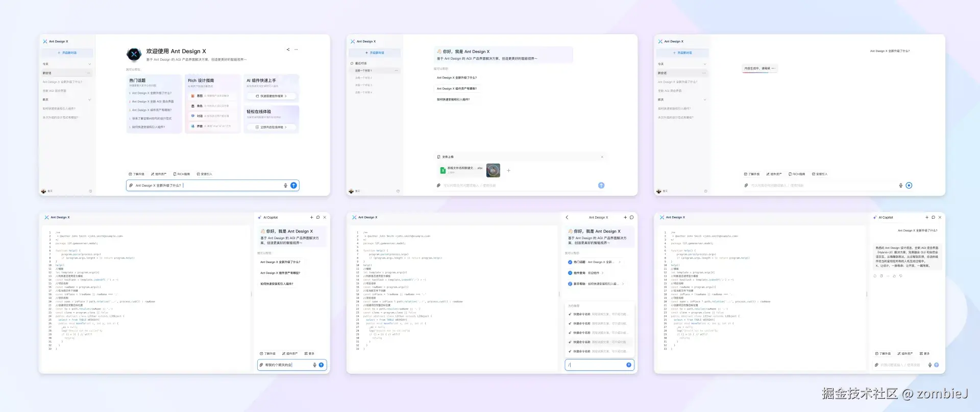Image resolution: width=980 pixels, height=412 pixels.
Task: Click 内容生成中 loading indicator in top-right panel
Action: 759,68
